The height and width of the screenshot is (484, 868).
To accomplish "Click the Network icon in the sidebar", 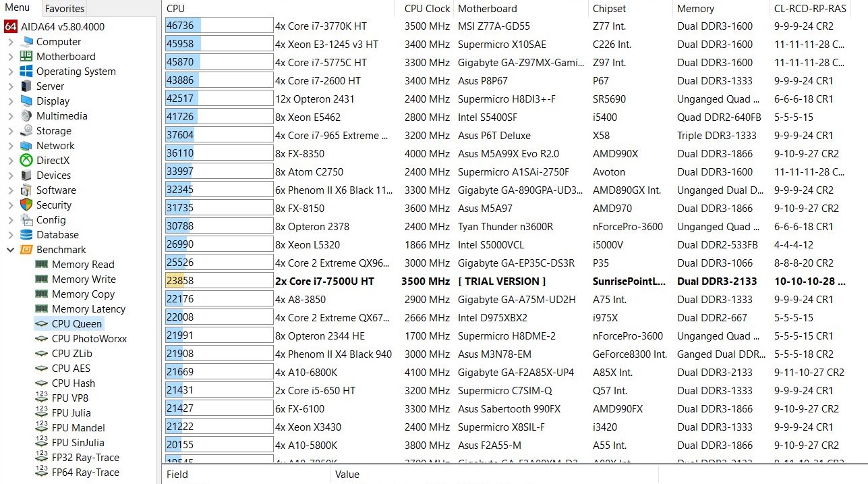I will [x=26, y=146].
